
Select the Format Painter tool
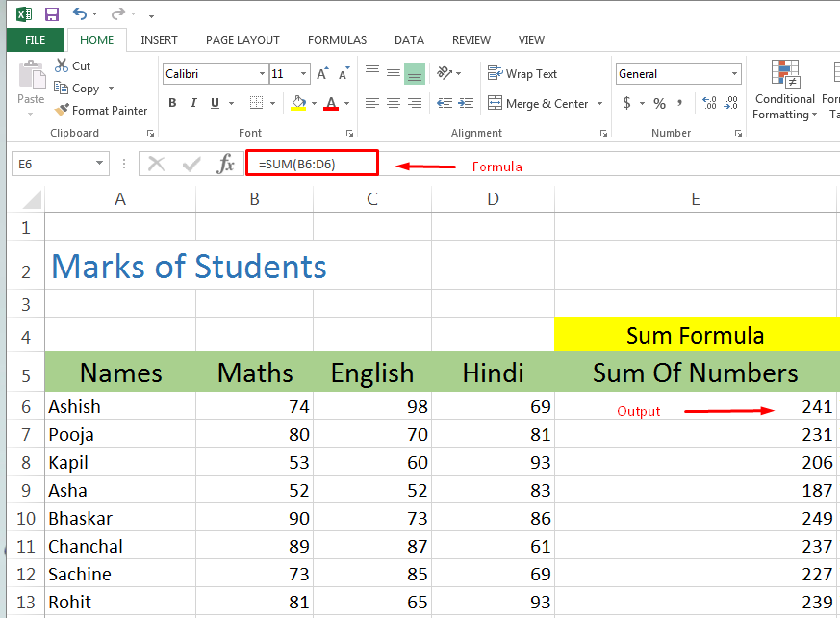click(102, 111)
